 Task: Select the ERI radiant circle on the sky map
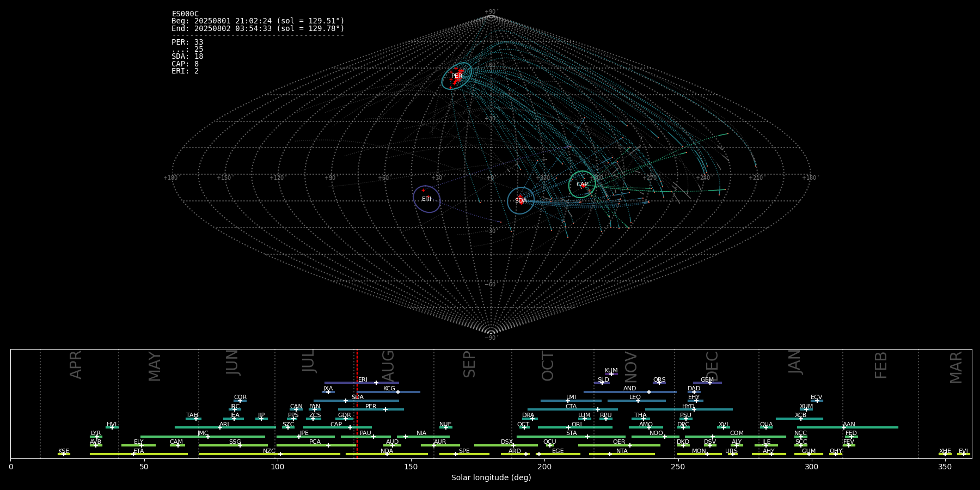tap(426, 199)
